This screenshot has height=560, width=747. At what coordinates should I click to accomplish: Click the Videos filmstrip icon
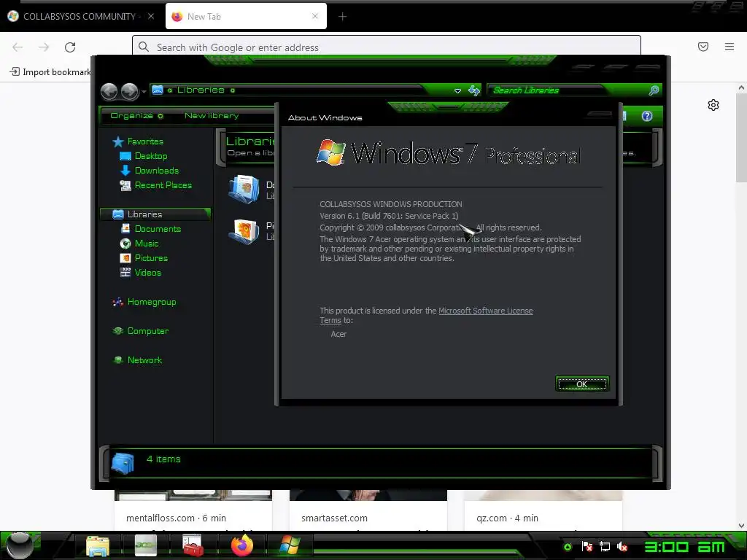pos(125,273)
